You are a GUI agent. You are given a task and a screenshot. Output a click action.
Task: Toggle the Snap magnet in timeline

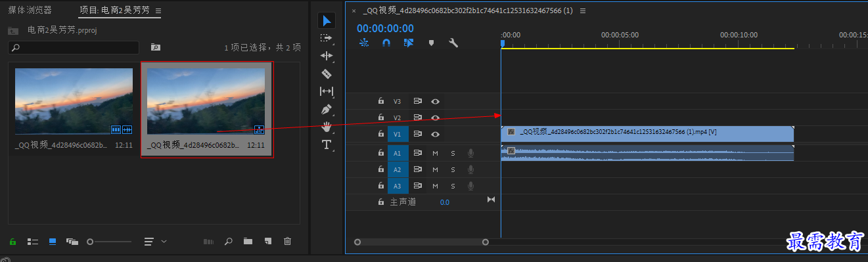(x=386, y=43)
